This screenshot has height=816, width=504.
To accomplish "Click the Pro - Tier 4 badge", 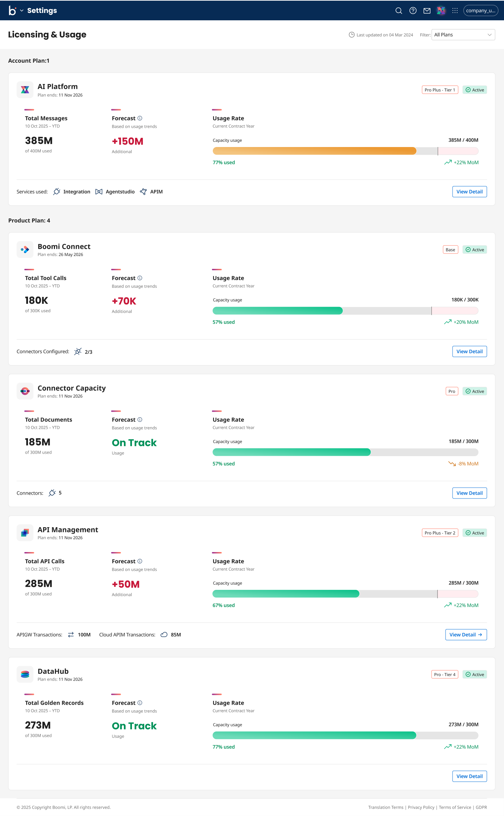I will click(444, 675).
